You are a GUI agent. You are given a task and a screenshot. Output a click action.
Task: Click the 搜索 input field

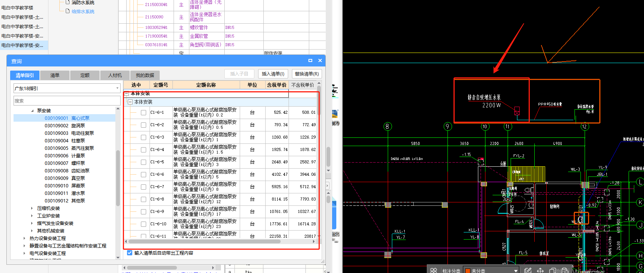(67, 101)
